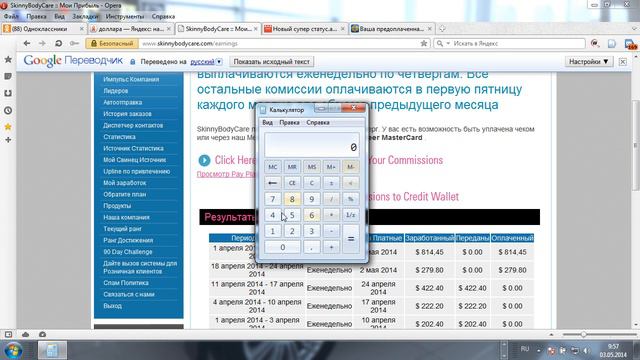This screenshot has width=640, height=360.
Task: Click the calculator 0 key
Action: [x=282, y=247]
